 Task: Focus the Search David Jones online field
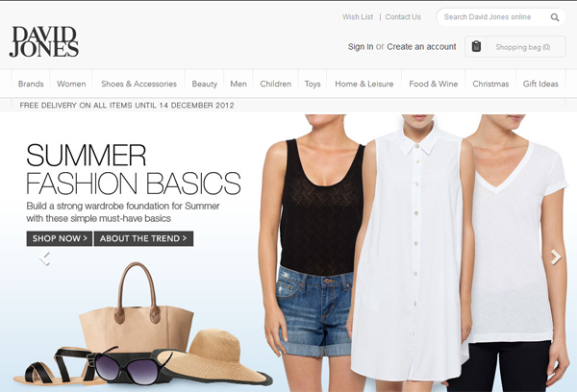493,17
